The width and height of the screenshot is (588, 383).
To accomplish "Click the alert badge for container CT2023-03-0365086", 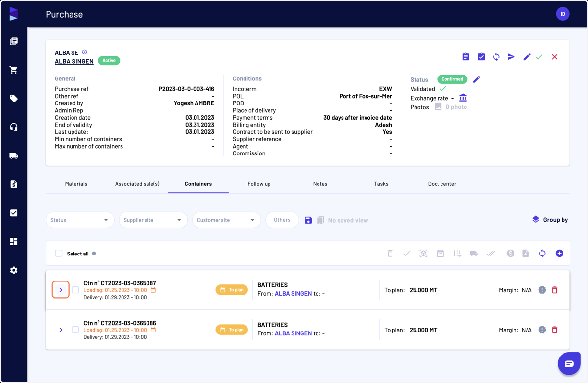I will coord(542,330).
